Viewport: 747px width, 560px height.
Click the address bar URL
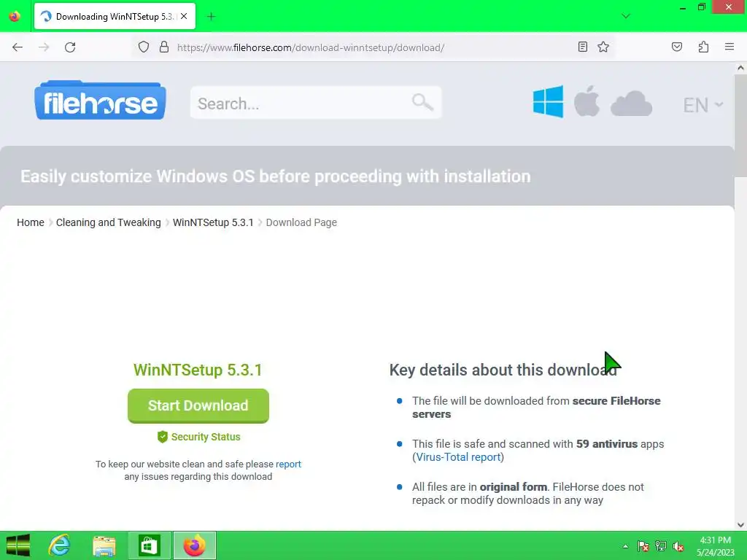tap(311, 47)
